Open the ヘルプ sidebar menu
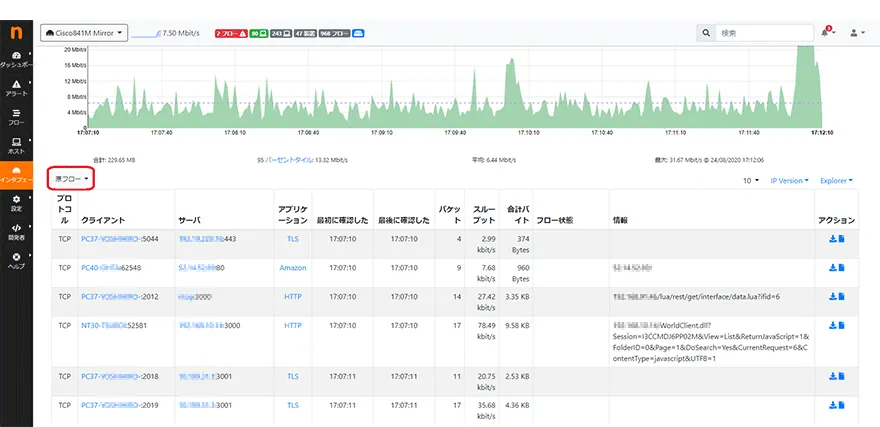 pyautogui.click(x=16, y=261)
